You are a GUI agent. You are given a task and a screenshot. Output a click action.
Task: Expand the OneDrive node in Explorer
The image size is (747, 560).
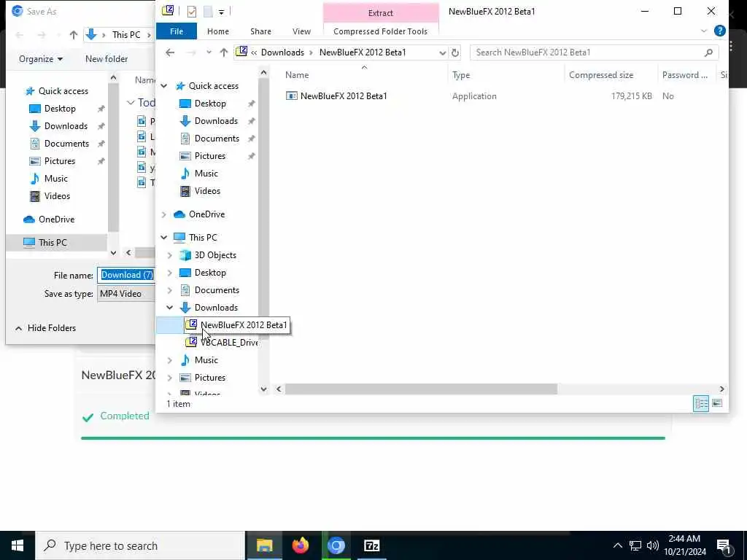[x=164, y=215]
